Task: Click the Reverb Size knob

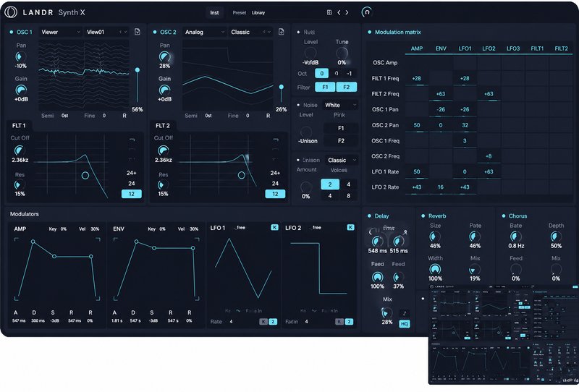Action: [435, 237]
